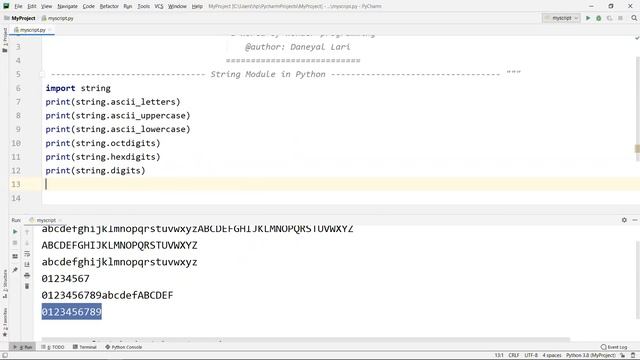Viewport: 640px width, 360px height.
Task: Click the inspection checkmark at editor top-right
Action: pyautogui.click(x=637, y=38)
